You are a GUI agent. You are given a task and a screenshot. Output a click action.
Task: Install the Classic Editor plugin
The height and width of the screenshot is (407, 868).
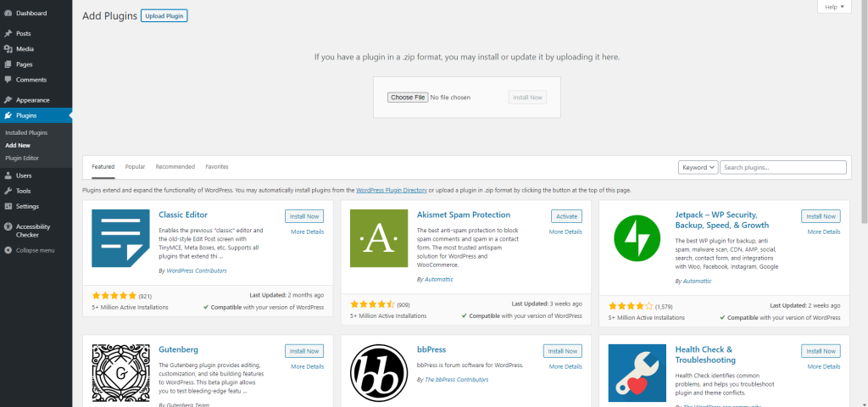click(304, 216)
